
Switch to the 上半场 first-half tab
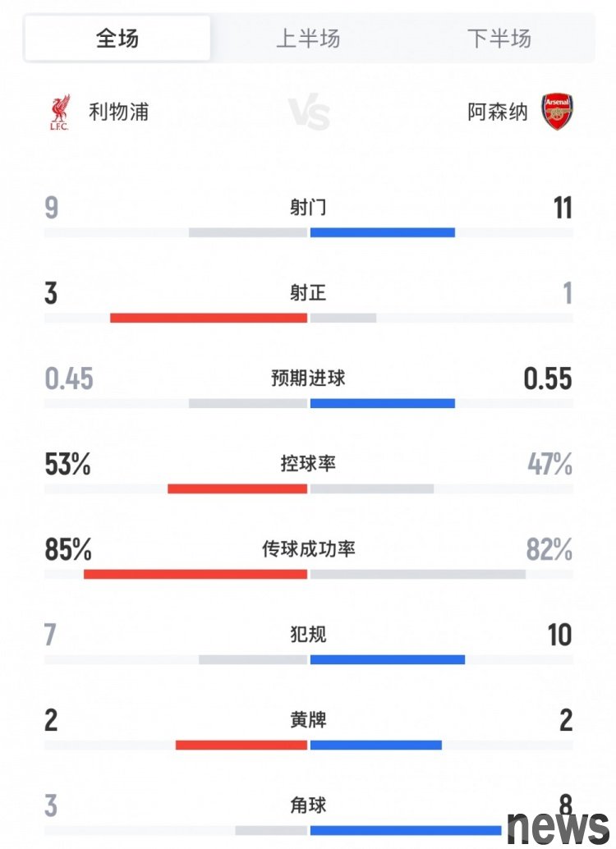pos(308,39)
